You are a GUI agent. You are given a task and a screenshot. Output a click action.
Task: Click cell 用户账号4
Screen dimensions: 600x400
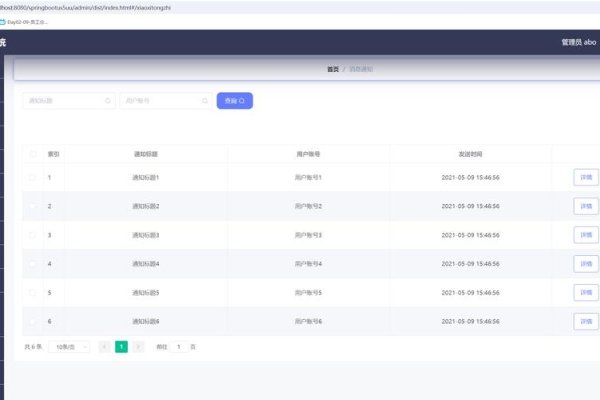click(308, 264)
